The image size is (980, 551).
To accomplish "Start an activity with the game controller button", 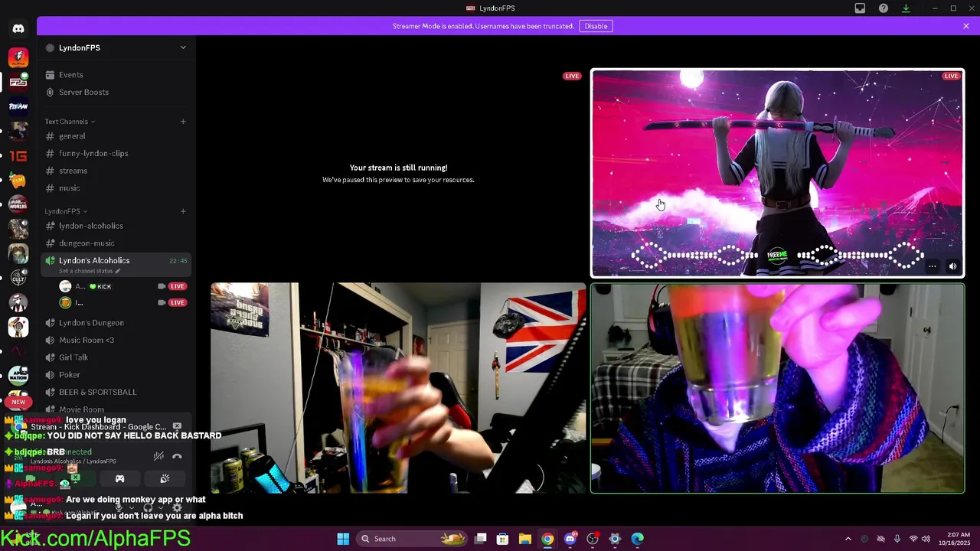I will (119, 479).
